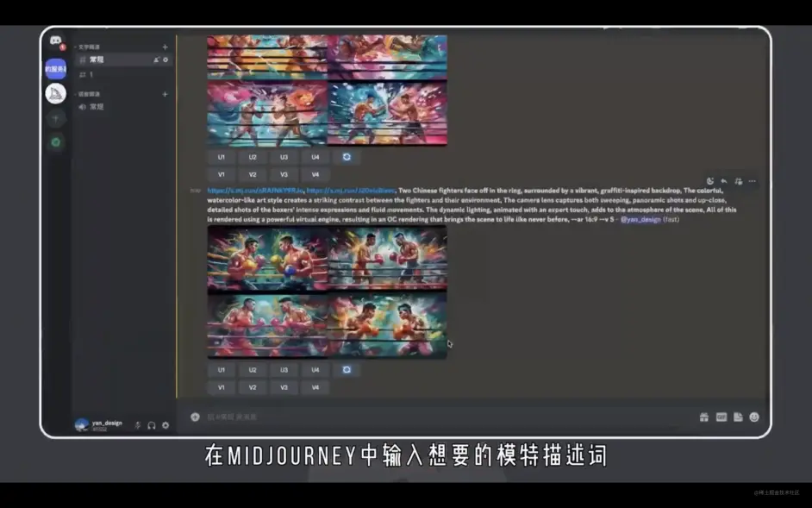Image resolution: width=812 pixels, height=508 pixels.
Task: Toggle microphone mute in user panel
Action: (138, 425)
